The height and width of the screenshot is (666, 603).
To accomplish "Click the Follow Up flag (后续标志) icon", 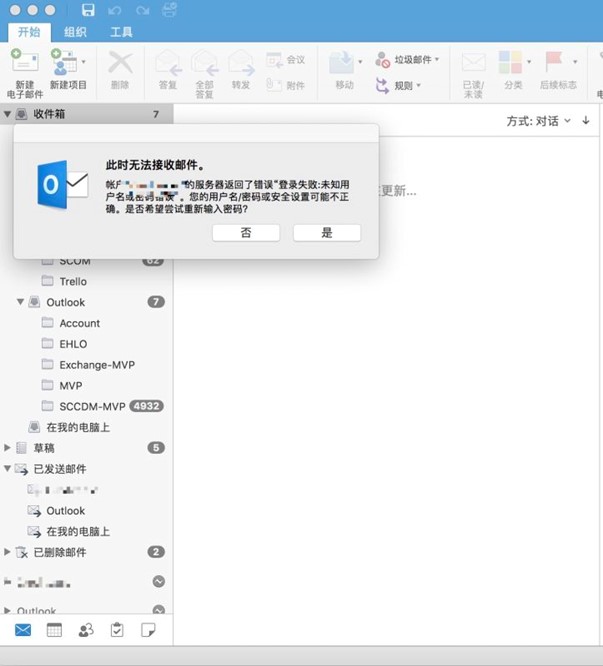I will [554, 62].
